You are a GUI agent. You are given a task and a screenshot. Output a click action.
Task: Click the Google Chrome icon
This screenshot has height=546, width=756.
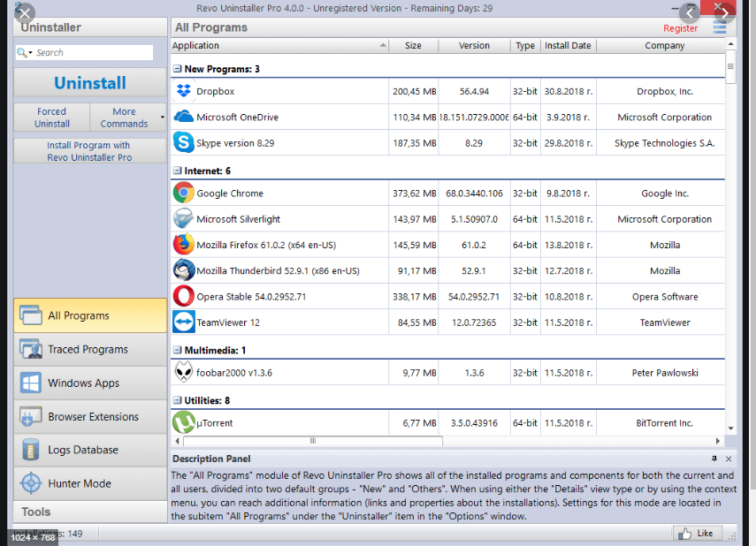click(x=183, y=193)
